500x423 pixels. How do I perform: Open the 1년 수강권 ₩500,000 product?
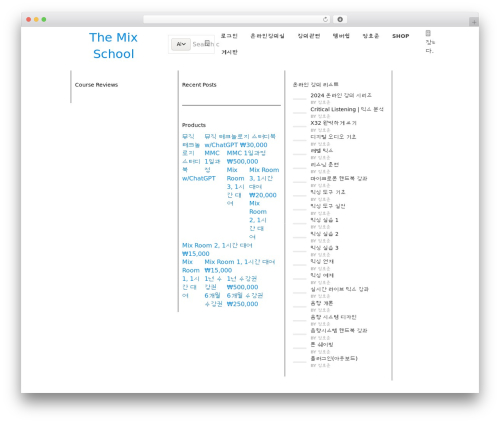(242, 283)
